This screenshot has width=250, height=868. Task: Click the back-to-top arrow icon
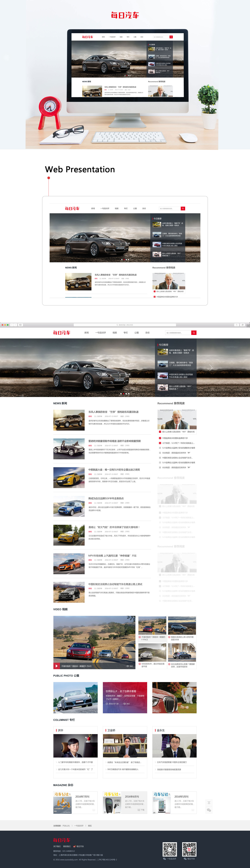(209, 803)
